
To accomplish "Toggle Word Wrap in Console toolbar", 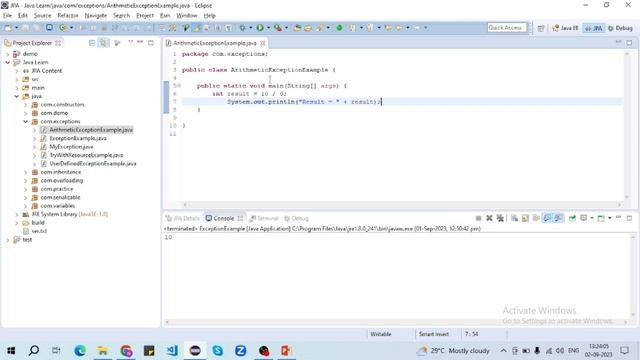I will pos(536,218).
